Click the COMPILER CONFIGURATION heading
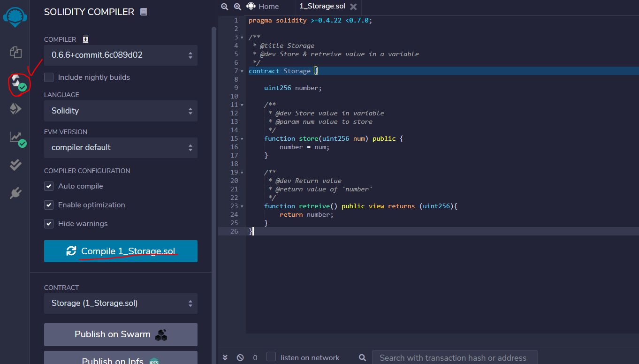 87,171
